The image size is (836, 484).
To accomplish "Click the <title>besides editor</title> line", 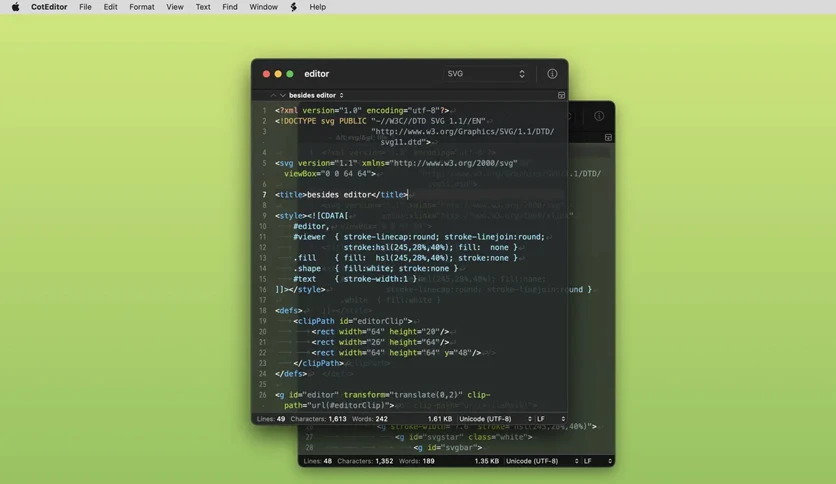I will 341,195.
